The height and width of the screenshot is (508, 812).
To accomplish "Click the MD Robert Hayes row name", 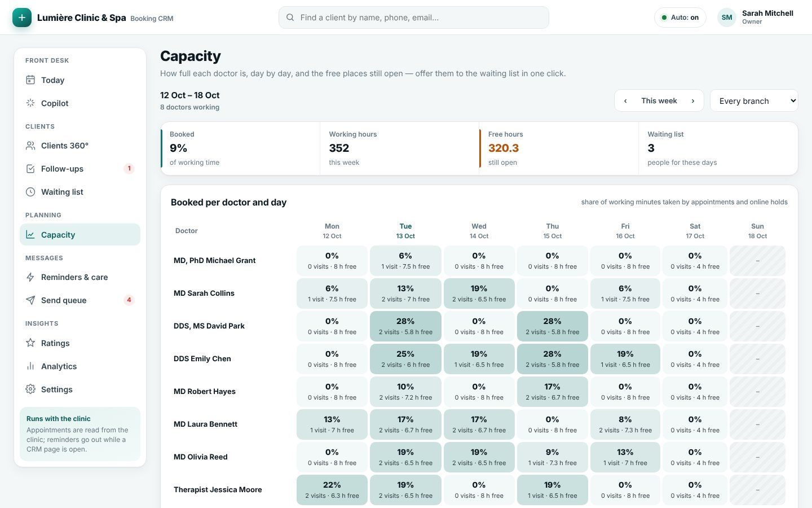I will click(x=205, y=392).
